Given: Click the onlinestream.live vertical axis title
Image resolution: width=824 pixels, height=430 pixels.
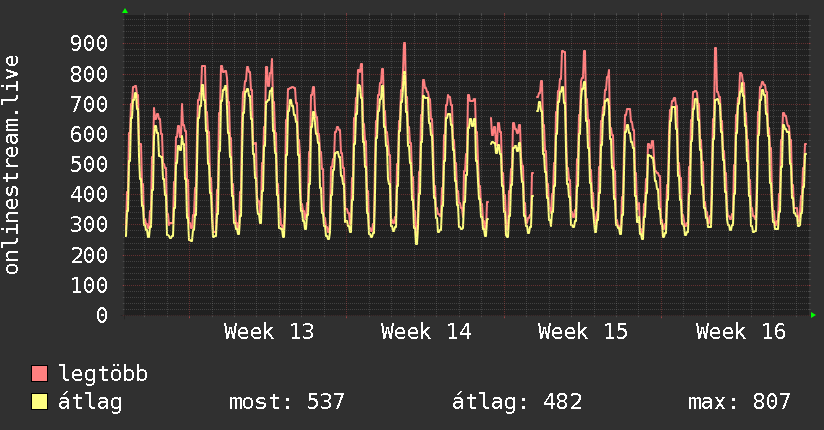Looking at the screenshot, I should pos(12,165).
